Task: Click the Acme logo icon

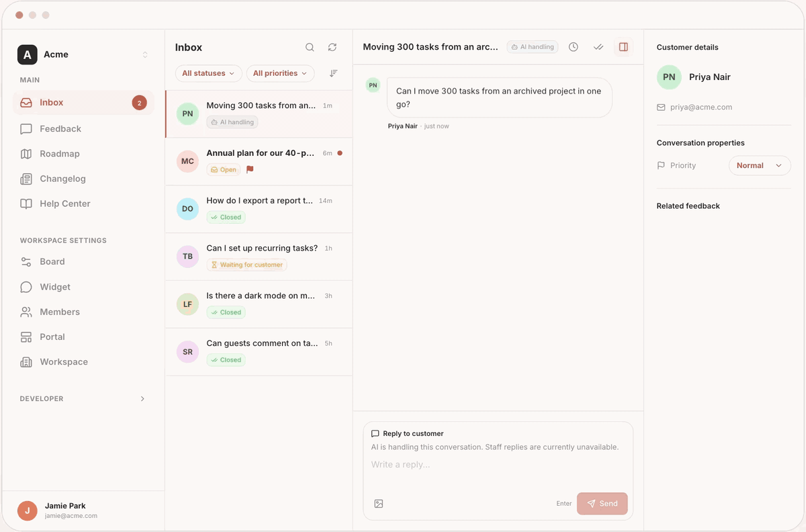Action: tap(27, 54)
